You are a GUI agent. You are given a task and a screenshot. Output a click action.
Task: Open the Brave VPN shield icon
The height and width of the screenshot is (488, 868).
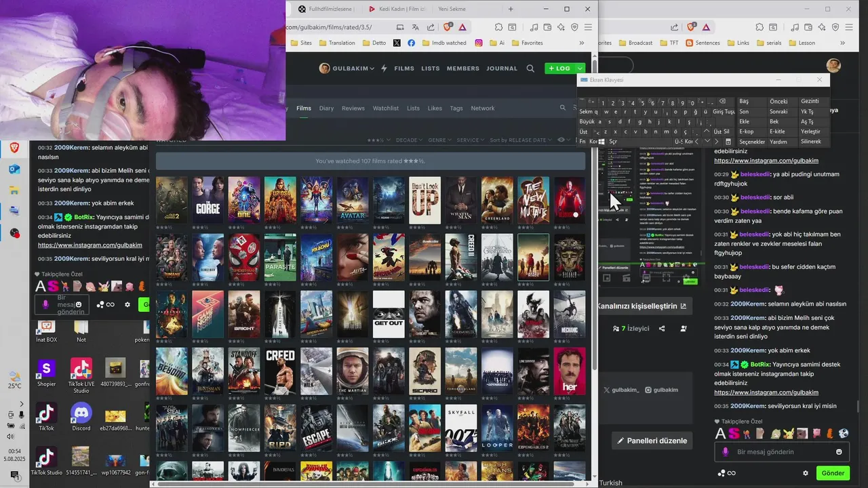[574, 27]
